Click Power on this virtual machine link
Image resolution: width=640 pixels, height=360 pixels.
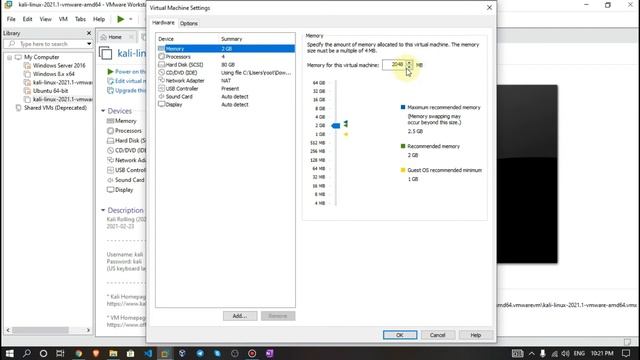click(126, 71)
